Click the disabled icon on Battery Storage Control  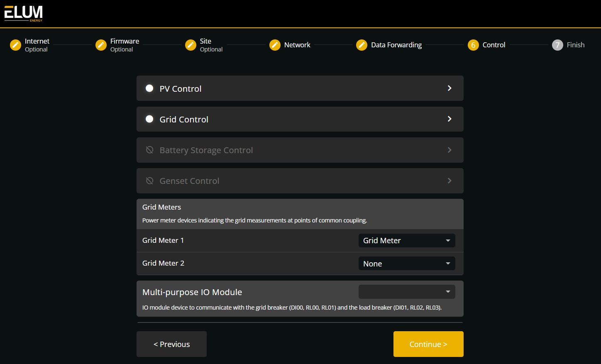pos(149,150)
